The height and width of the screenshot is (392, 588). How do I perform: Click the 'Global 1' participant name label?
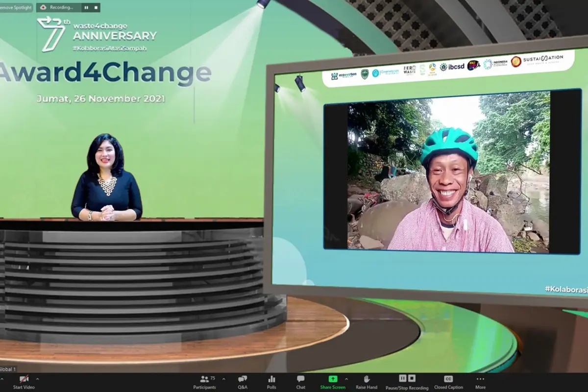8,369
